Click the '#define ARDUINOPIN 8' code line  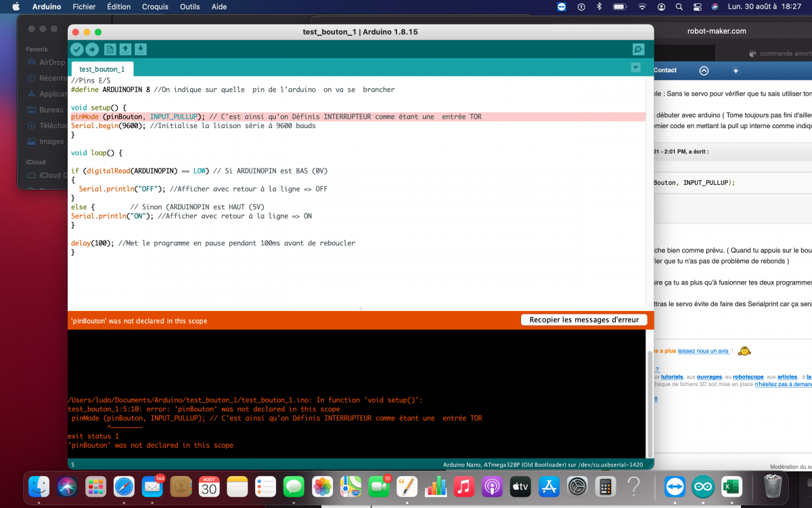click(x=233, y=89)
